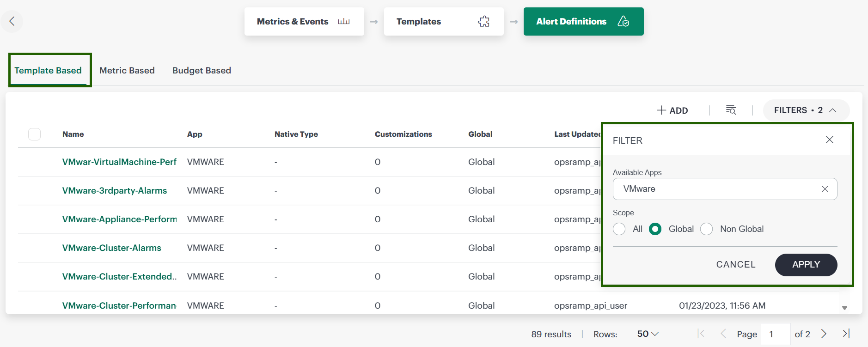Select the Global scope radio button
This screenshot has width=868, height=347.
[655, 229]
